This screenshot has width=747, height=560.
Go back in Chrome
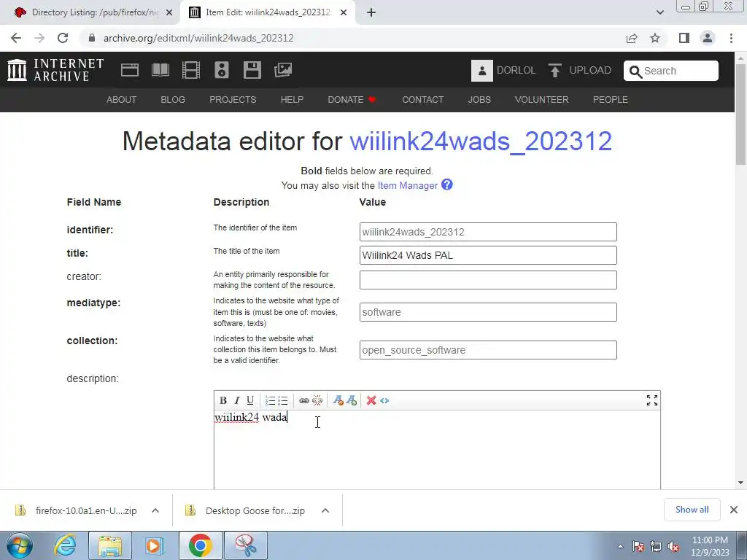(16, 38)
